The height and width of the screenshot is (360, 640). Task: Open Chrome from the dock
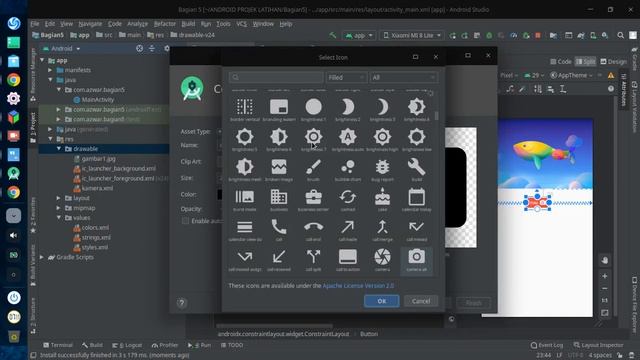tap(13, 80)
